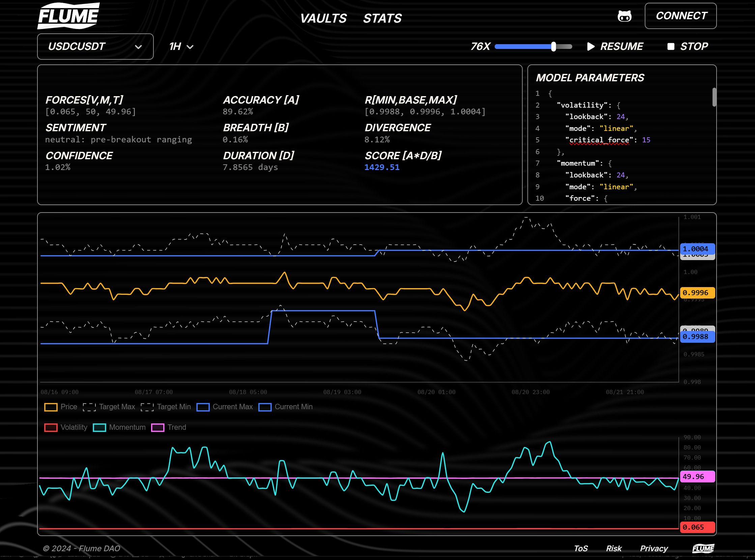Click the accuracy value 89.62%

[x=237, y=112]
